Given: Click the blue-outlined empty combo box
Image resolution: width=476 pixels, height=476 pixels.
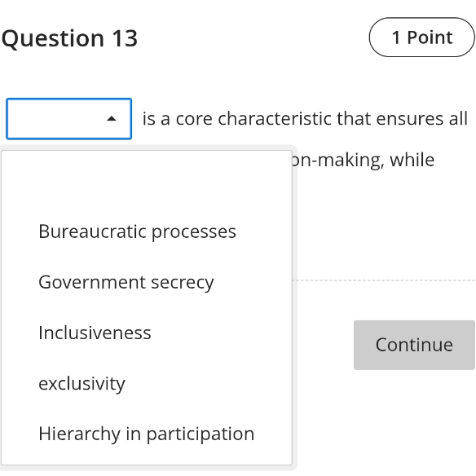Looking at the screenshot, I should click(x=69, y=119).
